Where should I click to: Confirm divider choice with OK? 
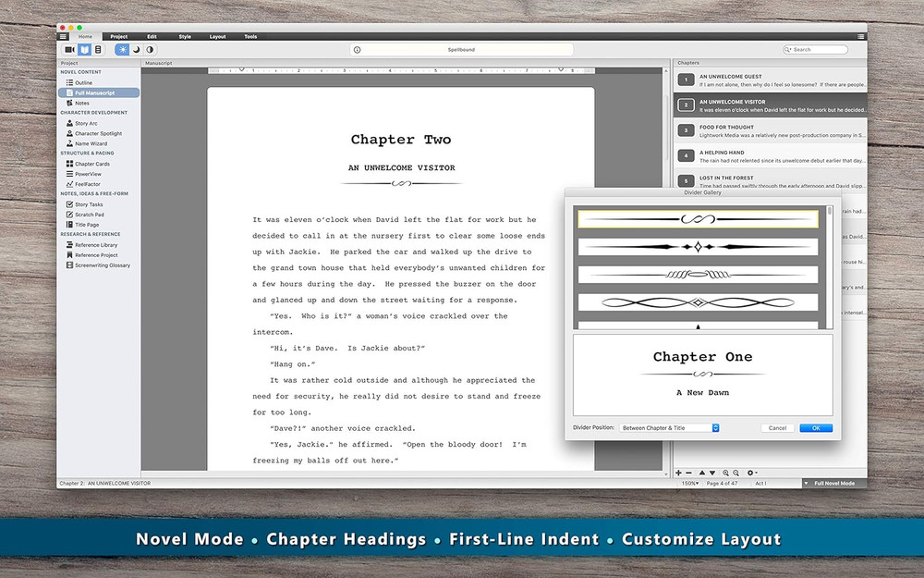816,427
